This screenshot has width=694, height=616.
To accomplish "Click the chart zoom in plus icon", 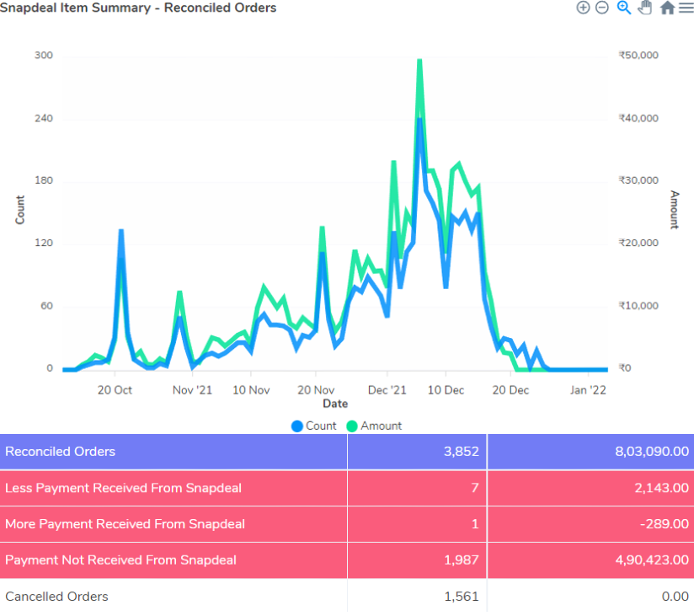I will 583,8.
